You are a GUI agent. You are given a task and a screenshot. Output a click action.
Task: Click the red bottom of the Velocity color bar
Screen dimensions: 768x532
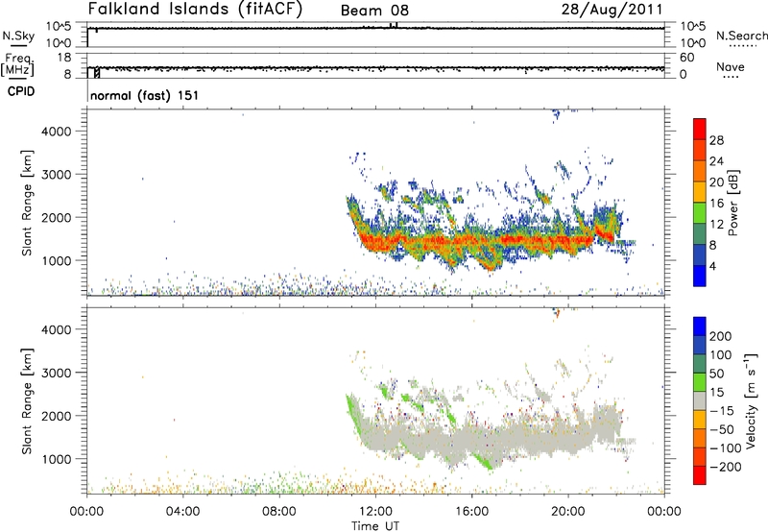tap(700, 475)
